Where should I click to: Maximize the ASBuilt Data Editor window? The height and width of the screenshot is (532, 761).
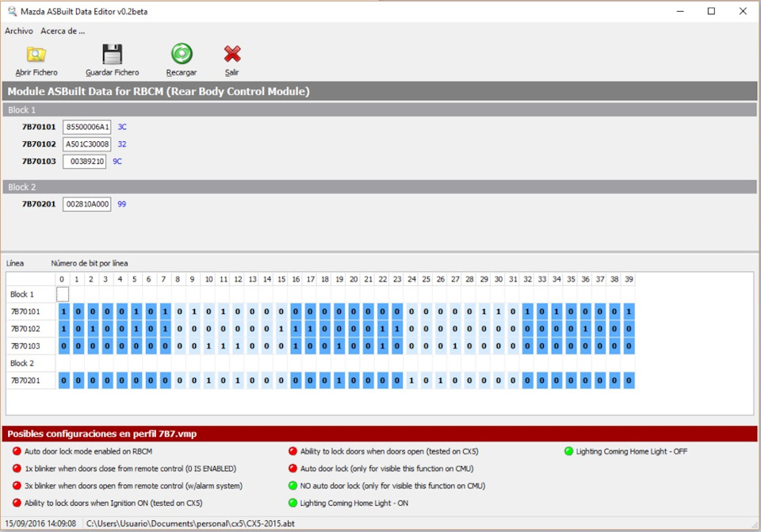(711, 11)
